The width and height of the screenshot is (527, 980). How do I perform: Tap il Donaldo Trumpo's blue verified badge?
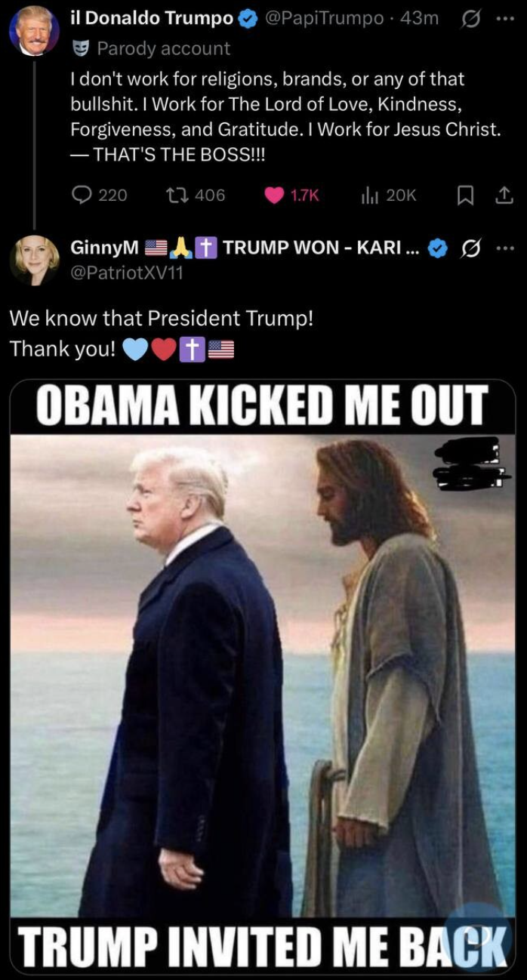pos(247,19)
